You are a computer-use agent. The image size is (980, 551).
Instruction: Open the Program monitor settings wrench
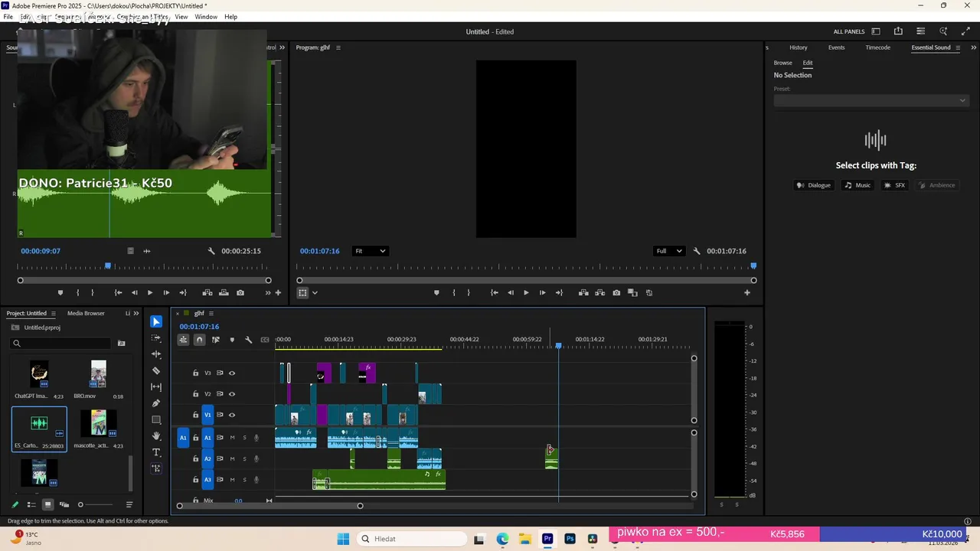697,251
